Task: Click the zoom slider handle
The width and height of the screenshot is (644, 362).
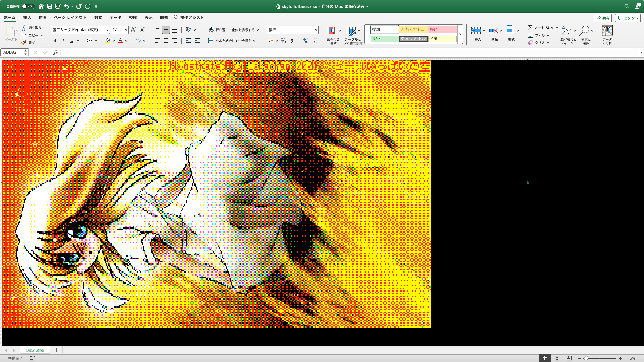Action: click(586, 358)
